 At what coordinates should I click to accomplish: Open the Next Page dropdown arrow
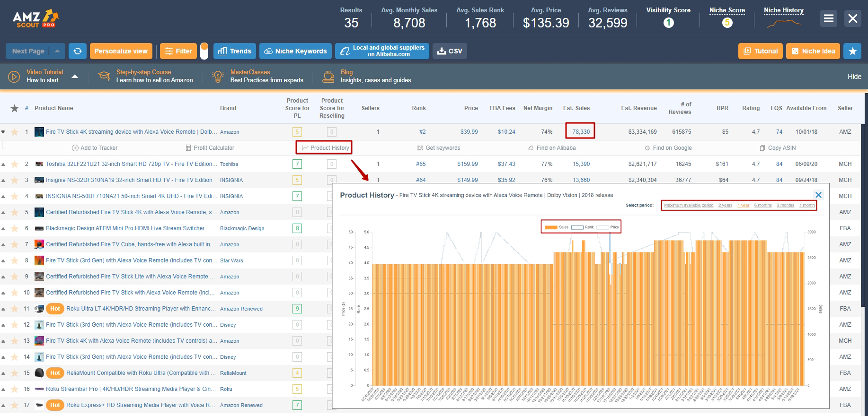pos(57,51)
